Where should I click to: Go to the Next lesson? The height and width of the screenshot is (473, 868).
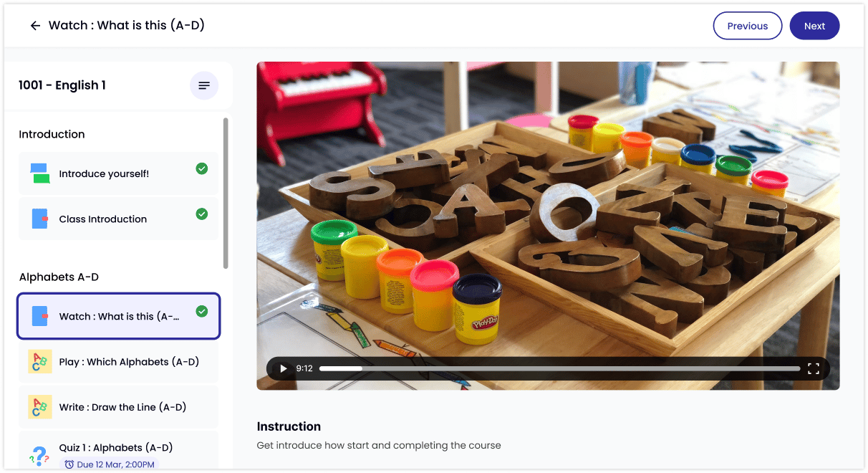pos(814,26)
